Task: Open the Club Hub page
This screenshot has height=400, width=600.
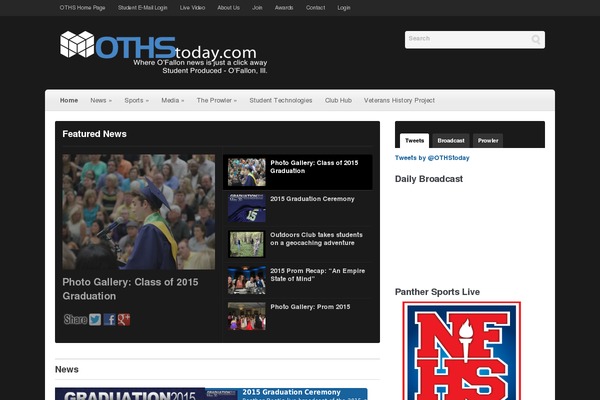Action: coord(338,100)
